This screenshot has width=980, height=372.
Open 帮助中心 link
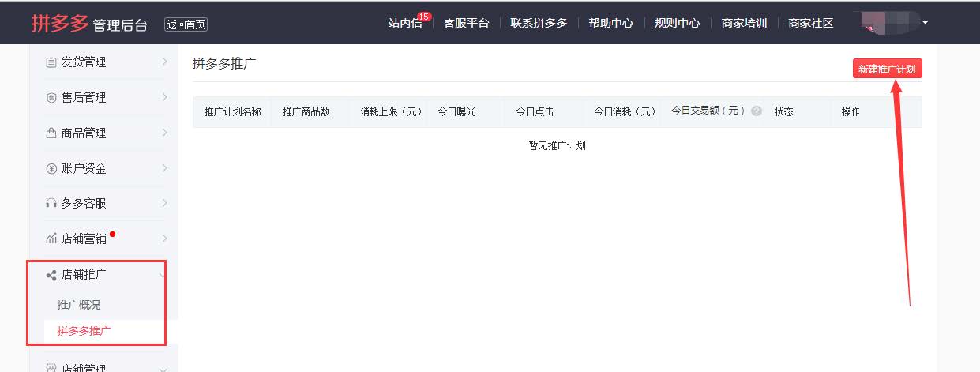coord(610,23)
